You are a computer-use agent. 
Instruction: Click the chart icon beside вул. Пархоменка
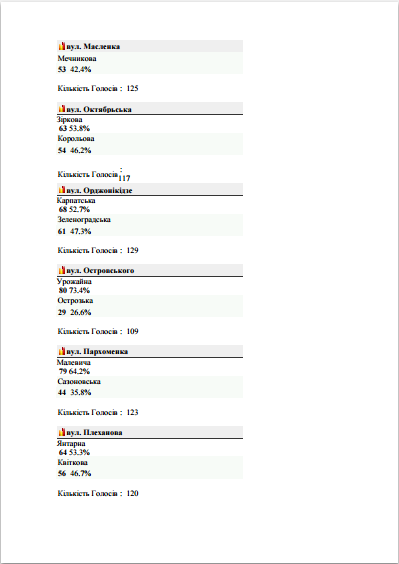[x=62, y=351]
